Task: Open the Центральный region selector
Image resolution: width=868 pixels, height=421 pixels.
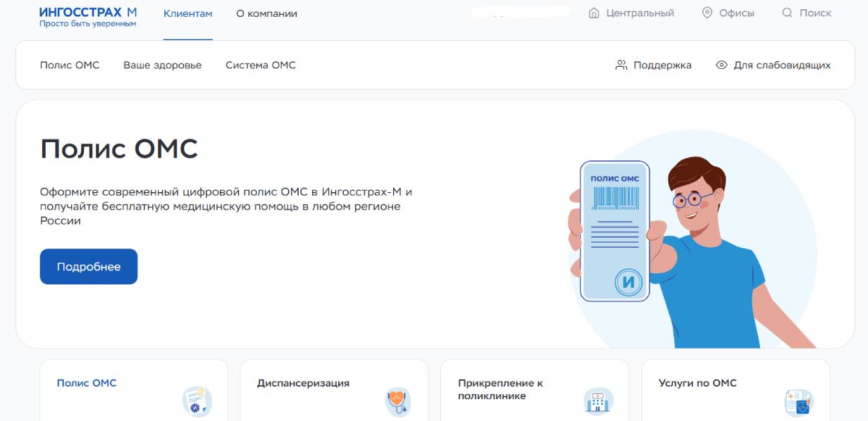Action: [640, 13]
